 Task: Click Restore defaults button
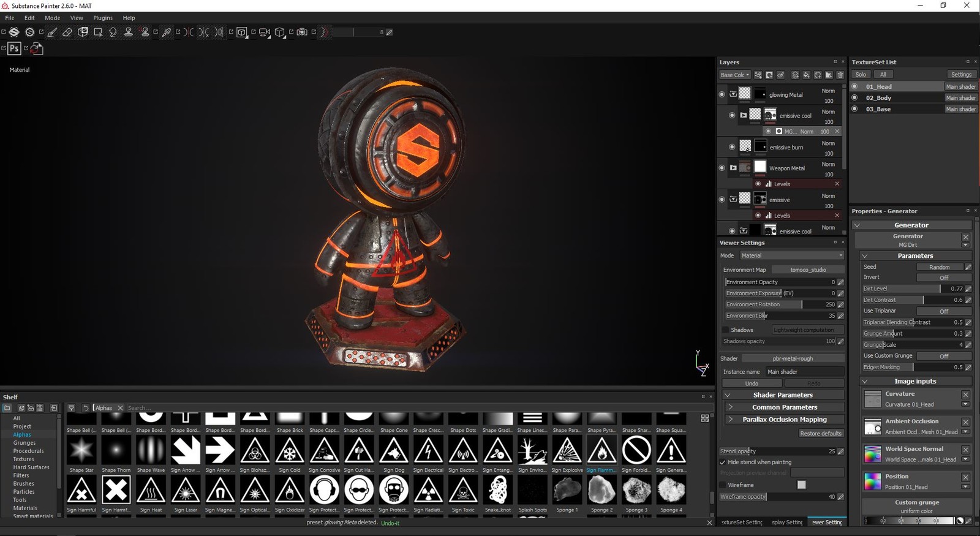[821, 434]
